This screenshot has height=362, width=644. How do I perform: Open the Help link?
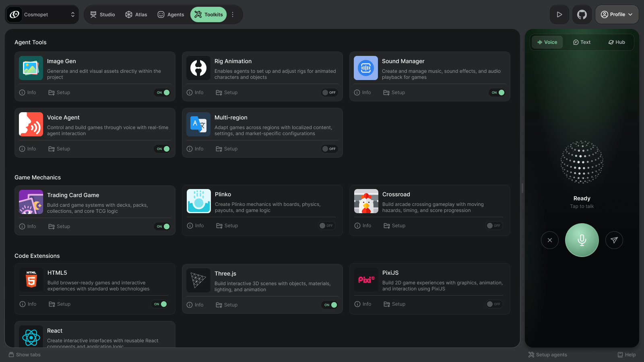click(627, 355)
